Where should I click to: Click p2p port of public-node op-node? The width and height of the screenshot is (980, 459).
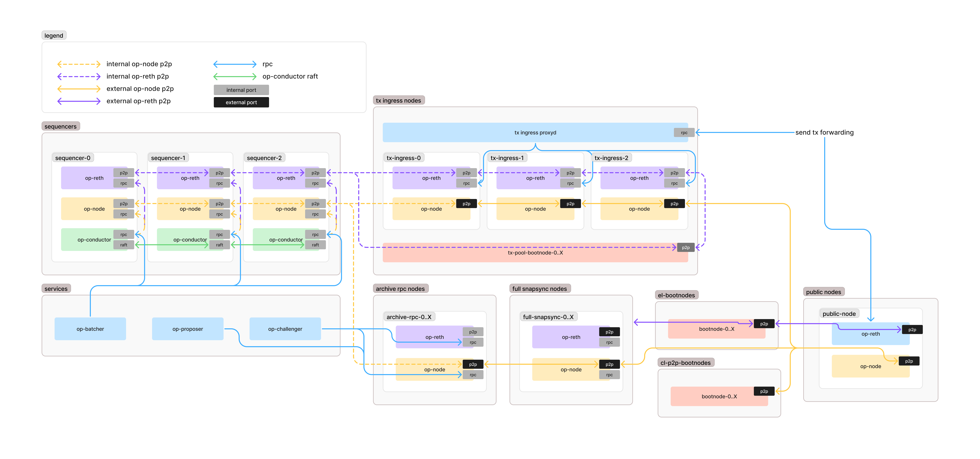(x=909, y=361)
